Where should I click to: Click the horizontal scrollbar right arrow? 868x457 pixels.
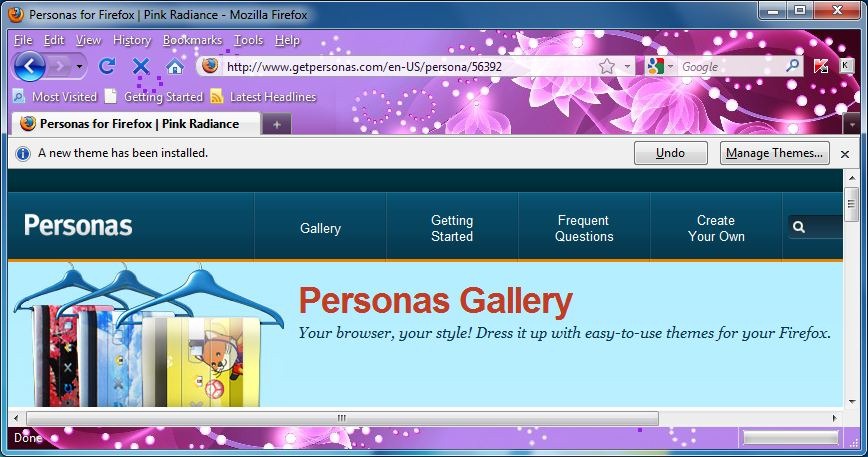[x=834, y=418]
